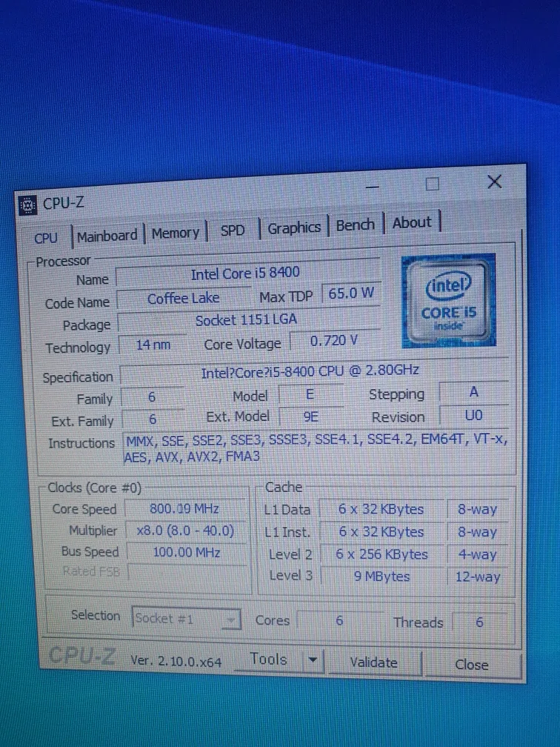Click the Core Voltage value 0.720 V

click(x=334, y=341)
